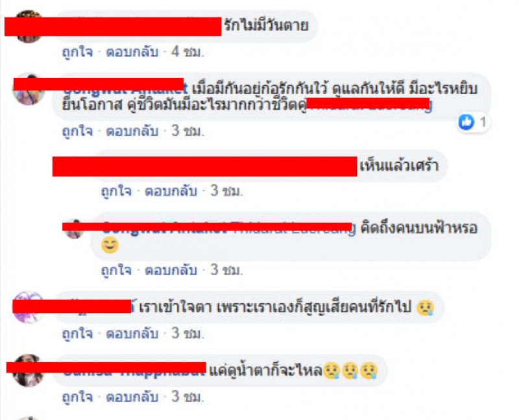Click ถูกใจ under the 'เมื่อมีกันอยู่' comment
Screen dimensions: 519x420
tap(78, 131)
